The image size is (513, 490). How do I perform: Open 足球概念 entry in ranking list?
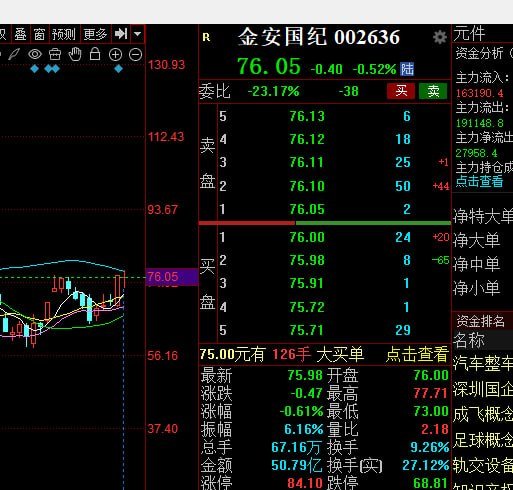[x=483, y=440]
